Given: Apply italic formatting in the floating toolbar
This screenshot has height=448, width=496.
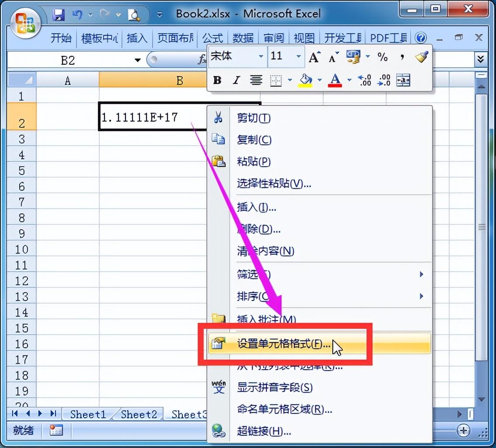Looking at the screenshot, I should coord(236,80).
